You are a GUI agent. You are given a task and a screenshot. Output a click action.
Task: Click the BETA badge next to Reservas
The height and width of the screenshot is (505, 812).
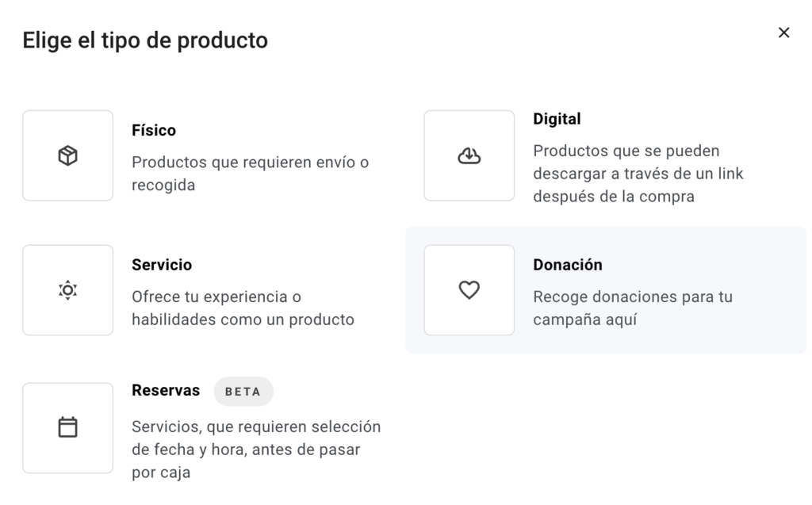[x=243, y=391]
